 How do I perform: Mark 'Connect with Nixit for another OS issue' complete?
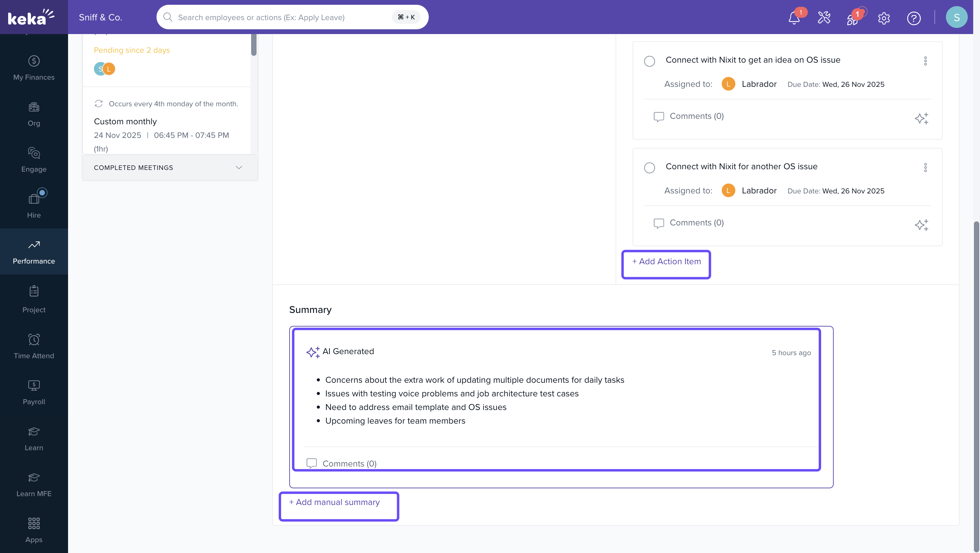649,168
